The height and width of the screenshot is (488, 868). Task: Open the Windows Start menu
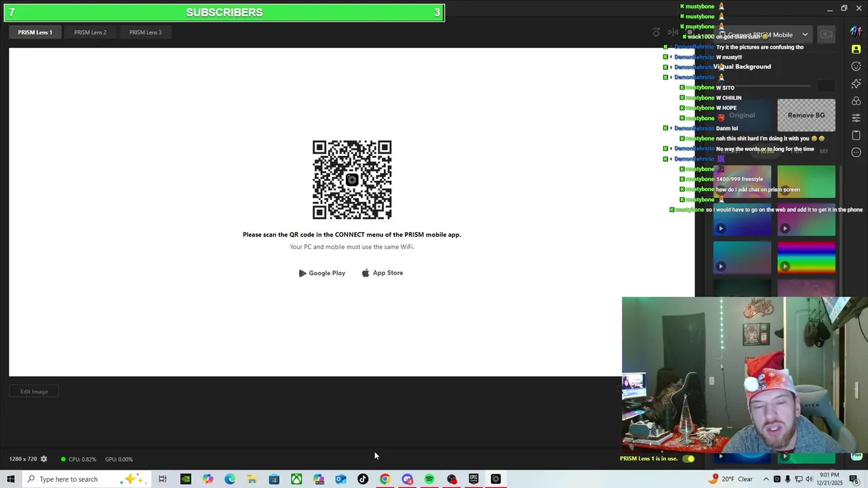10,479
